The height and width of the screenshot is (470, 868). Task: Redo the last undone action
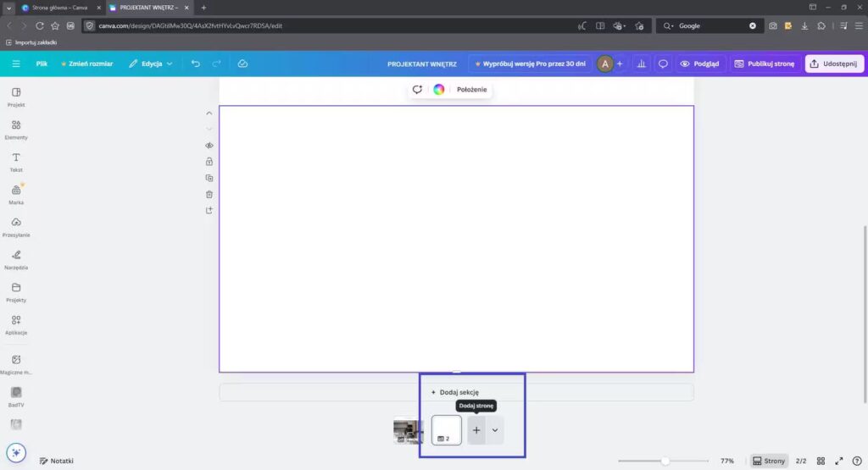click(x=216, y=64)
